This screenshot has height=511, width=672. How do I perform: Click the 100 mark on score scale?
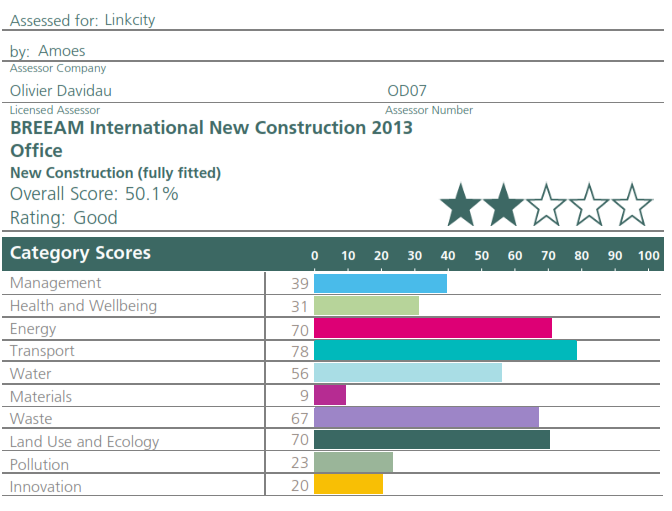tap(648, 256)
